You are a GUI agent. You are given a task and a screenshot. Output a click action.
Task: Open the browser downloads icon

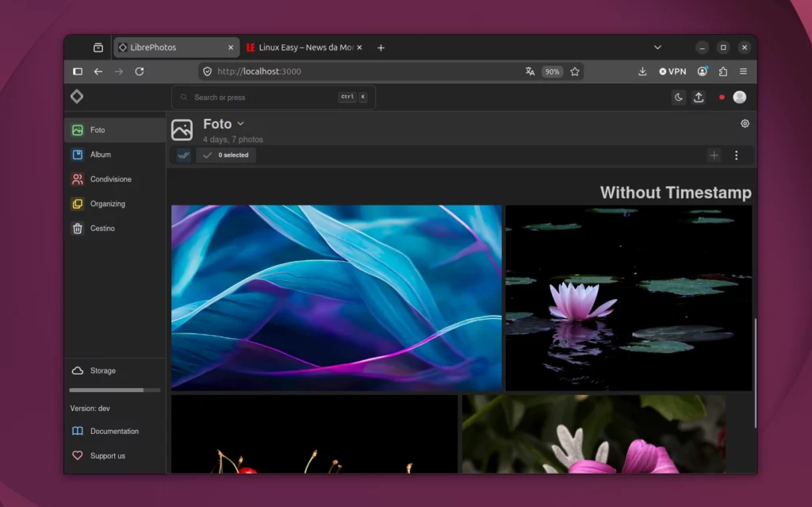(642, 71)
